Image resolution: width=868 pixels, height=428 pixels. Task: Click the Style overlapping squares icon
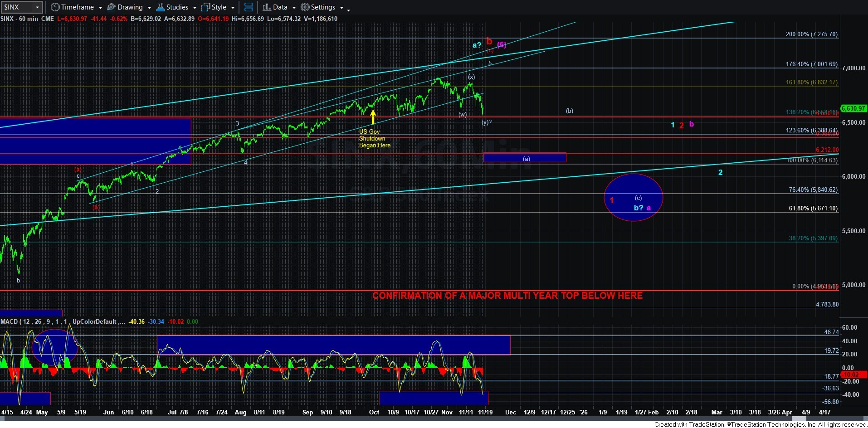pos(206,7)
